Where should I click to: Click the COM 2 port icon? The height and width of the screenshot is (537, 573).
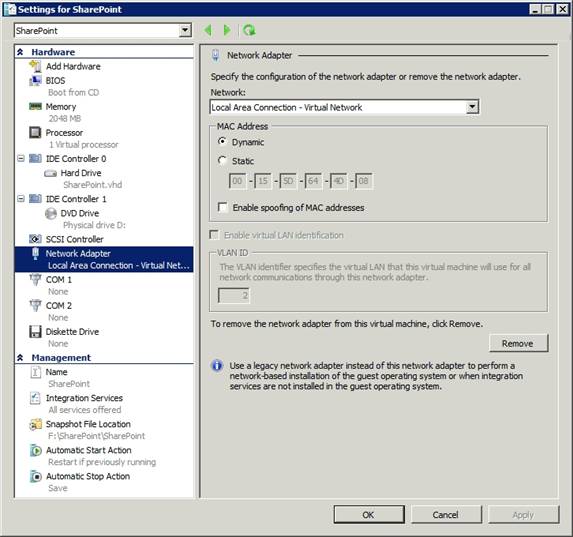[35, 306]
